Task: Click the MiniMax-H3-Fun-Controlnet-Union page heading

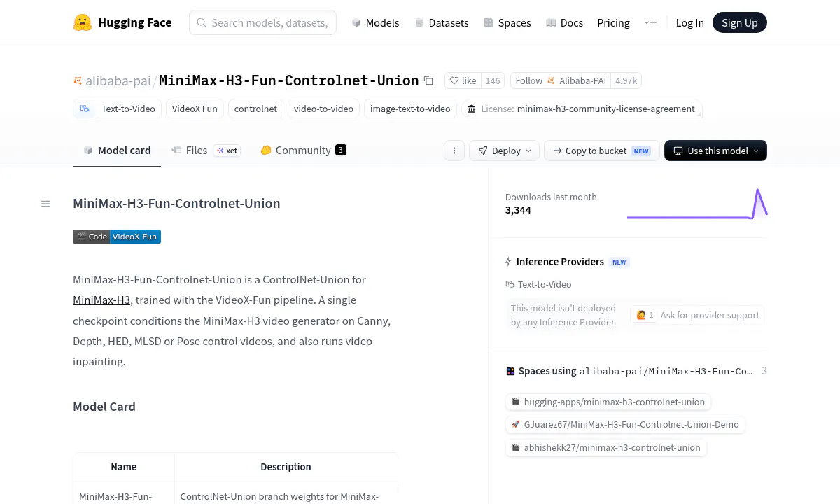Action: click(x=176, y=204)
